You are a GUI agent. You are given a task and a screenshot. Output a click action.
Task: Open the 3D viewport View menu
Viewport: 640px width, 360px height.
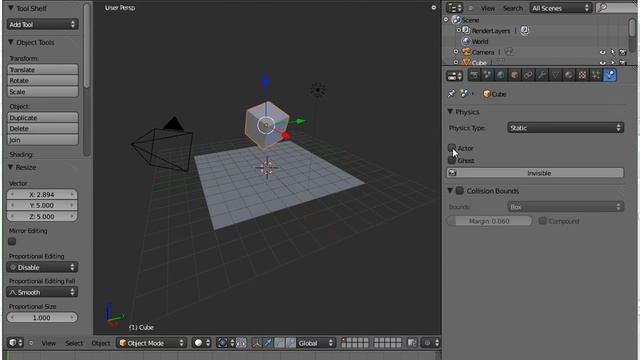pos(49,343)
